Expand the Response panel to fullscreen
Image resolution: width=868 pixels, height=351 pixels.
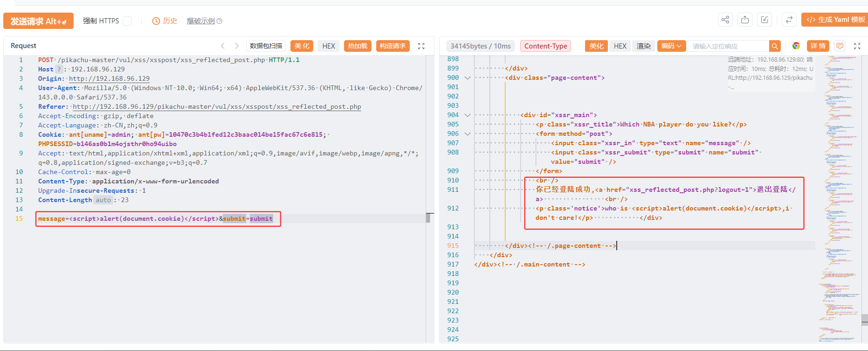857,46
